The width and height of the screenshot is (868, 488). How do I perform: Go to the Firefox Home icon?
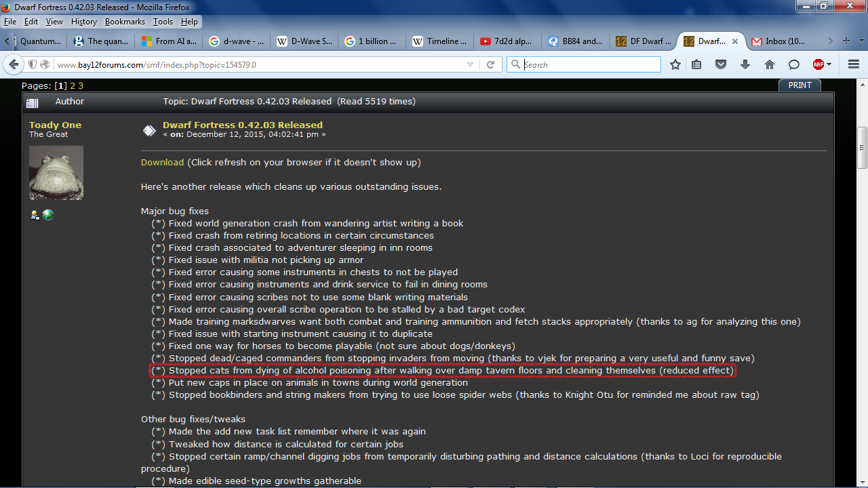tap(769, 64)
